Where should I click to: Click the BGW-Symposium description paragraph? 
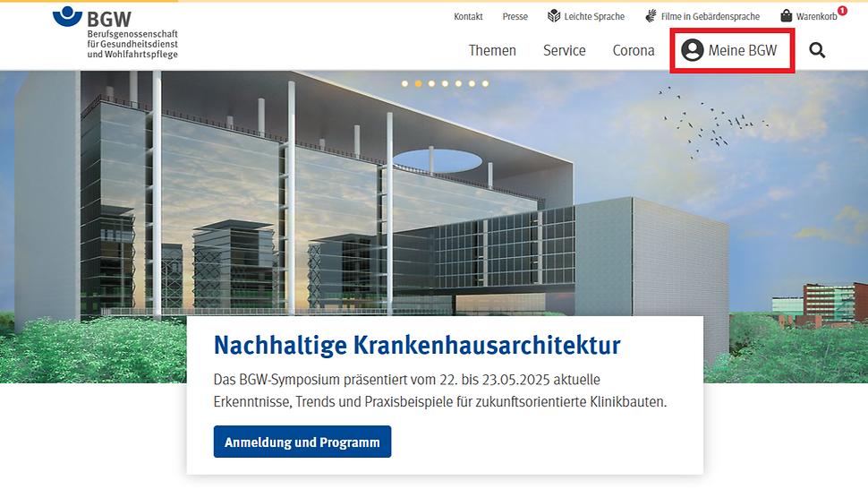[x=440, y=390]
